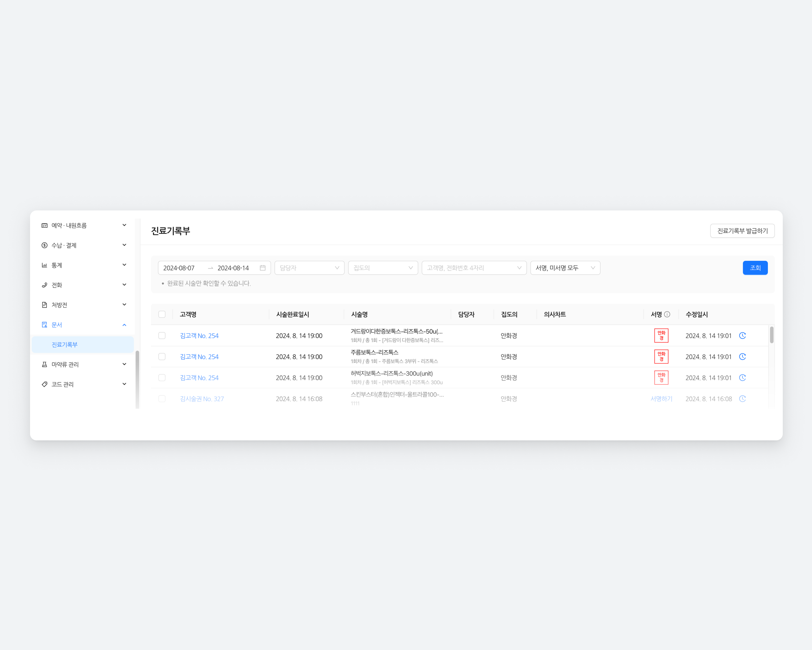
Task: Click the 안화경 signature stamp in 겨드랑이다한증보톡스 row
Action: click(x=661, y=335)
